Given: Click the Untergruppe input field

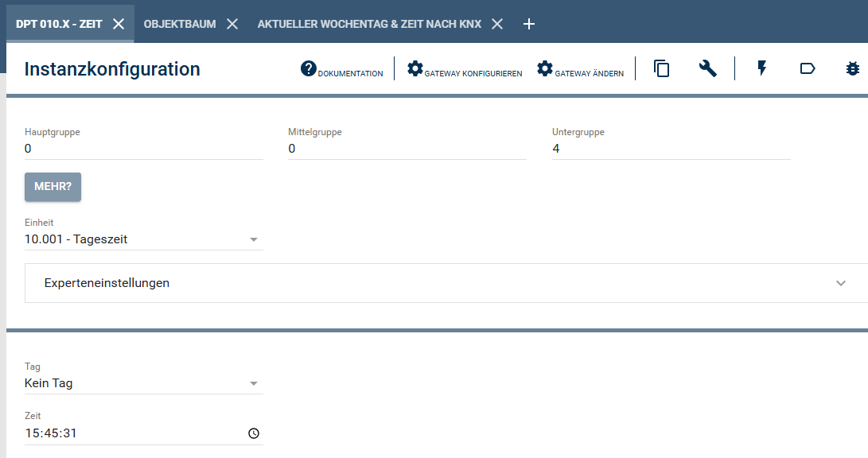Looking at the screenshot, I should coord(671,149).
